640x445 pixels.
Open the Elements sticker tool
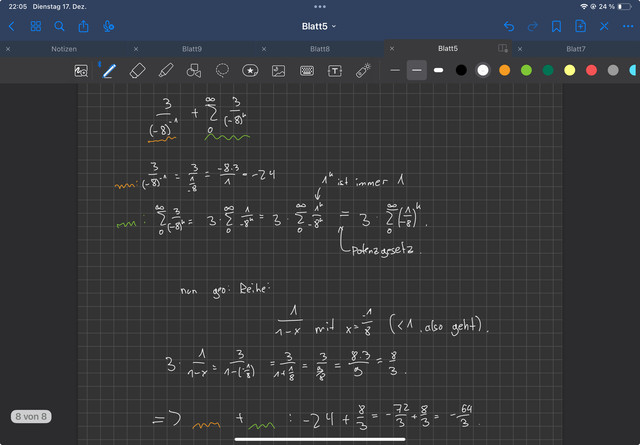click(250, 71)
